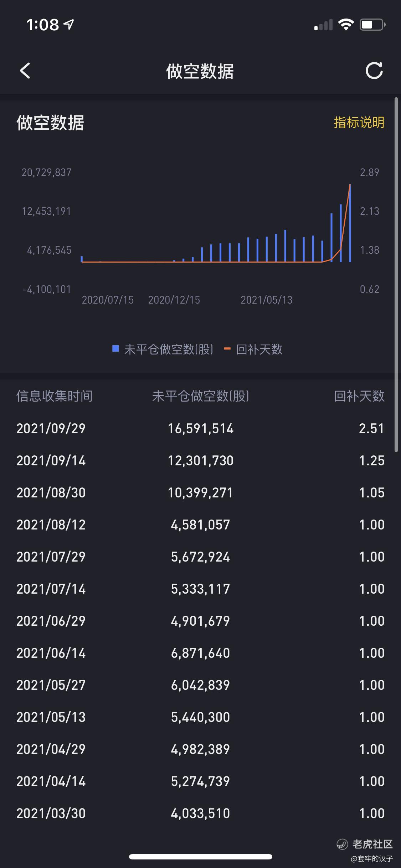Tap the chart axis label 2020/07/15
The image size is (401, 868).
108,300
